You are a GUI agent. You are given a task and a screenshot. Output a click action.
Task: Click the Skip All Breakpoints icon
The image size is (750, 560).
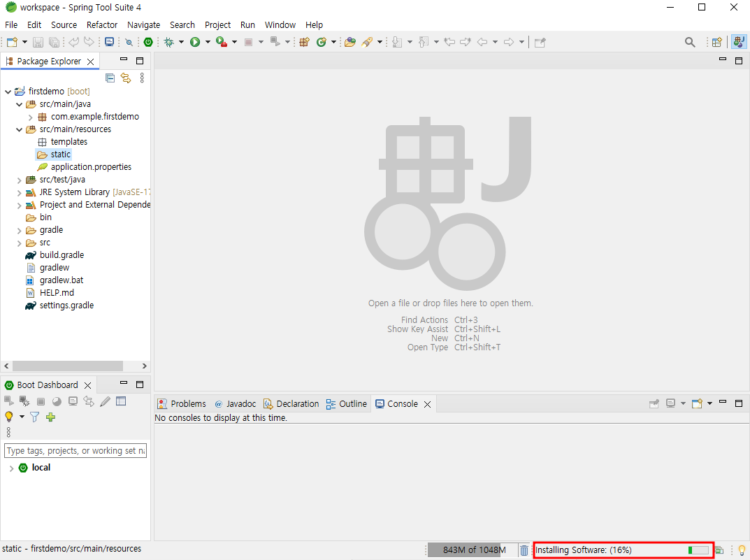tap(129, 42)
